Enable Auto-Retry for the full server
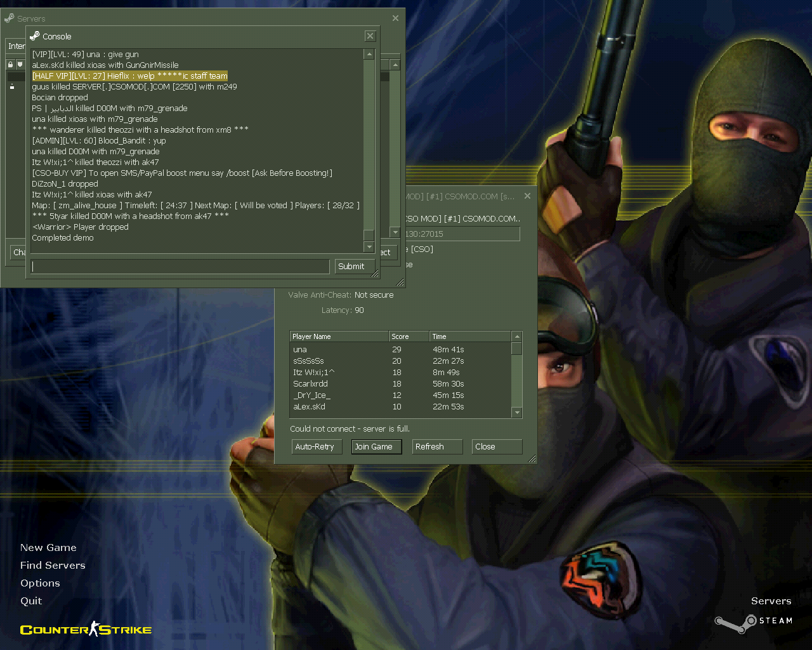 coord(317,447)
